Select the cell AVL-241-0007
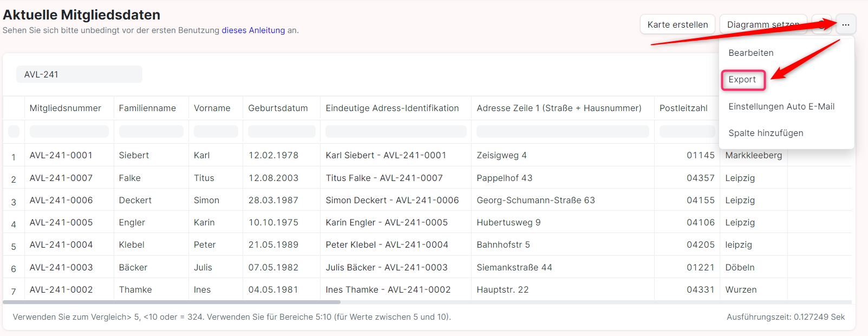 coord(61,178)
